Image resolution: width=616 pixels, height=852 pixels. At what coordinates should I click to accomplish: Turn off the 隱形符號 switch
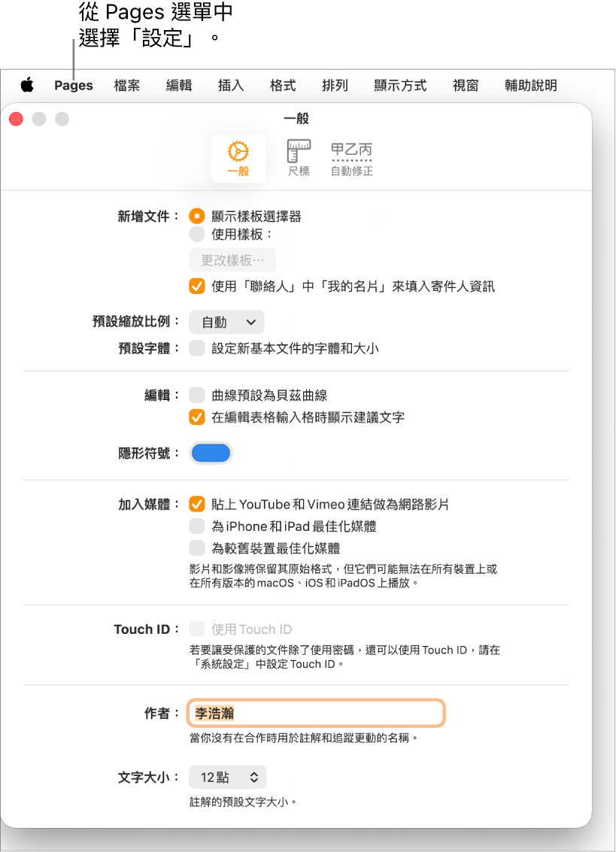tap(211, 452)
